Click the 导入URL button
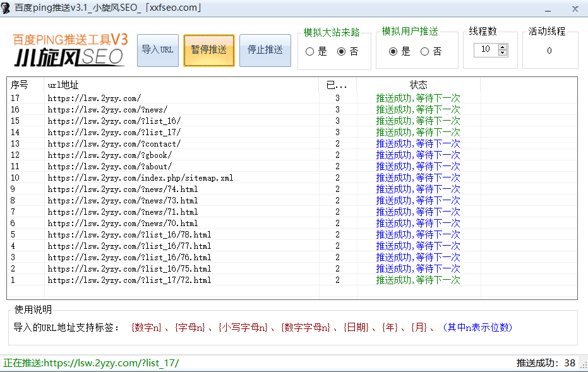Image resolution: width=588 pixels, height=372 pixels. (x=157, y=50)
